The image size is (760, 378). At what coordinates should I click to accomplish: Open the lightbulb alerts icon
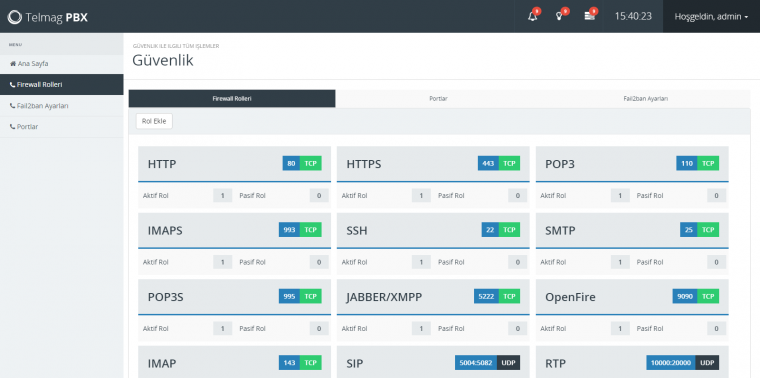[559, 16]
